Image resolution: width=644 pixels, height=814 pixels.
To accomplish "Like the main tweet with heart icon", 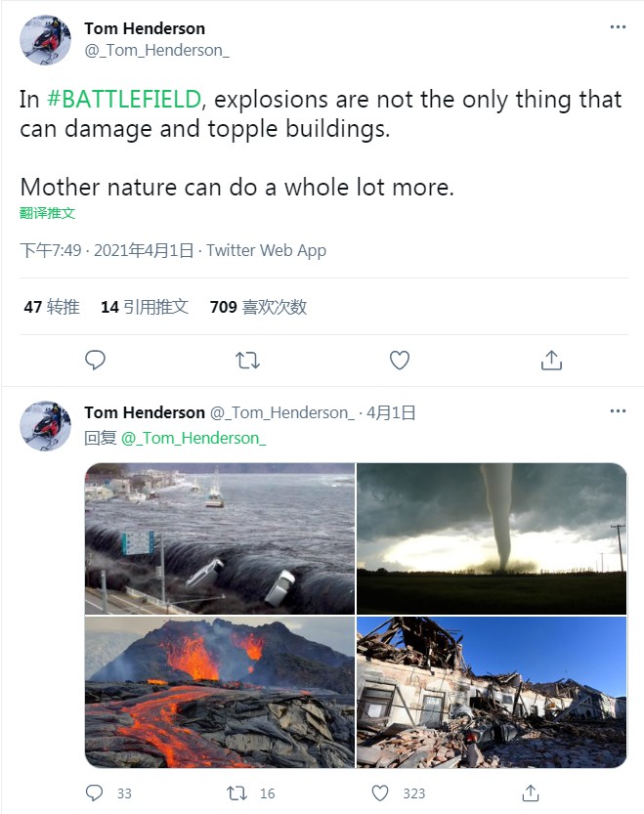I will click(399, 361).
